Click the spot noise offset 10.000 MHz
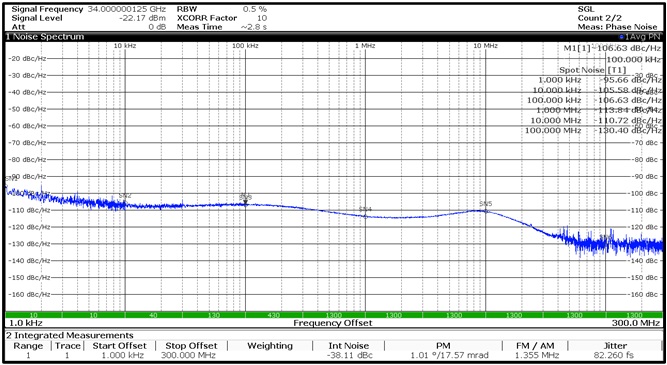Viewport: 667px width, 365px height. [556, 120]
